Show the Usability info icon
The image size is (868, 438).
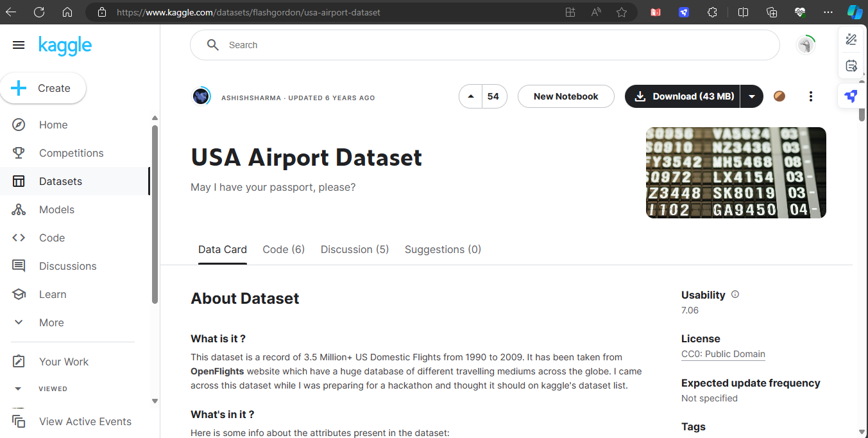[735, 295]
